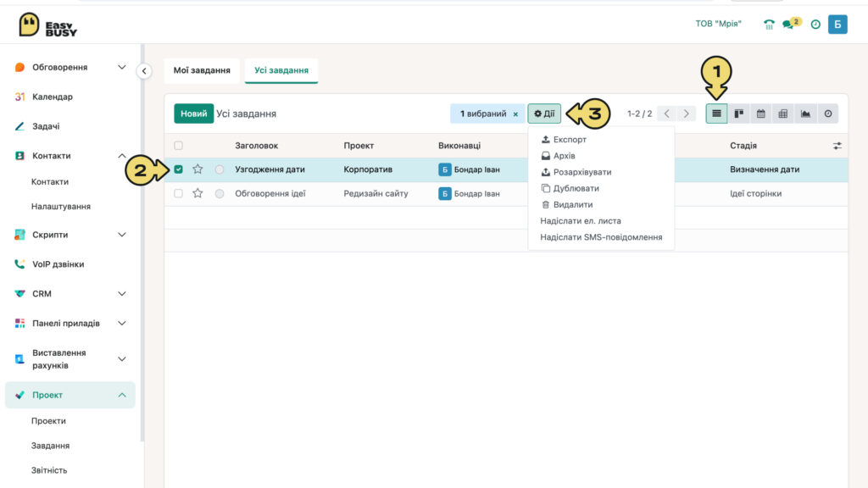This screenshot has width=868, height=488.
Task: Open user avatar Б in header
Action: (x=837, y=25)
